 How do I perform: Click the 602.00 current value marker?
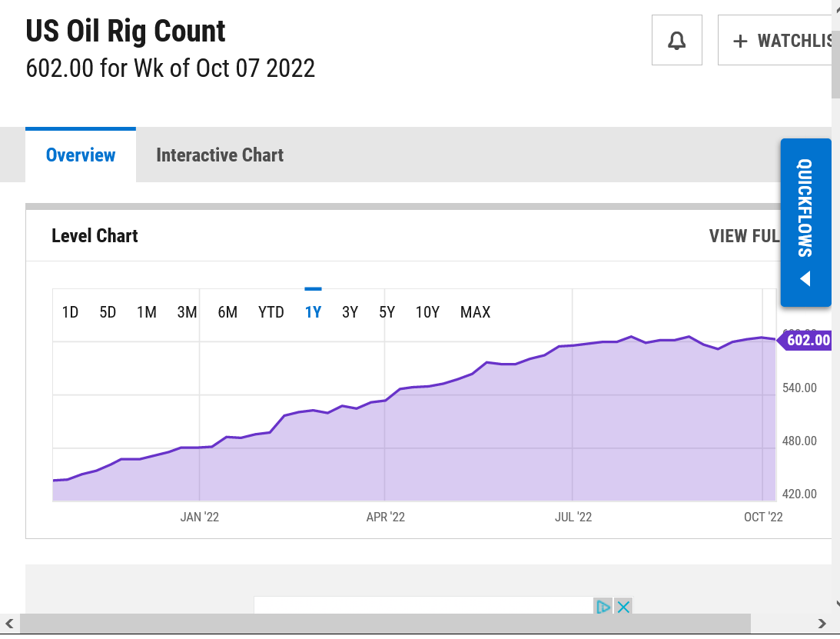point(807,340)
